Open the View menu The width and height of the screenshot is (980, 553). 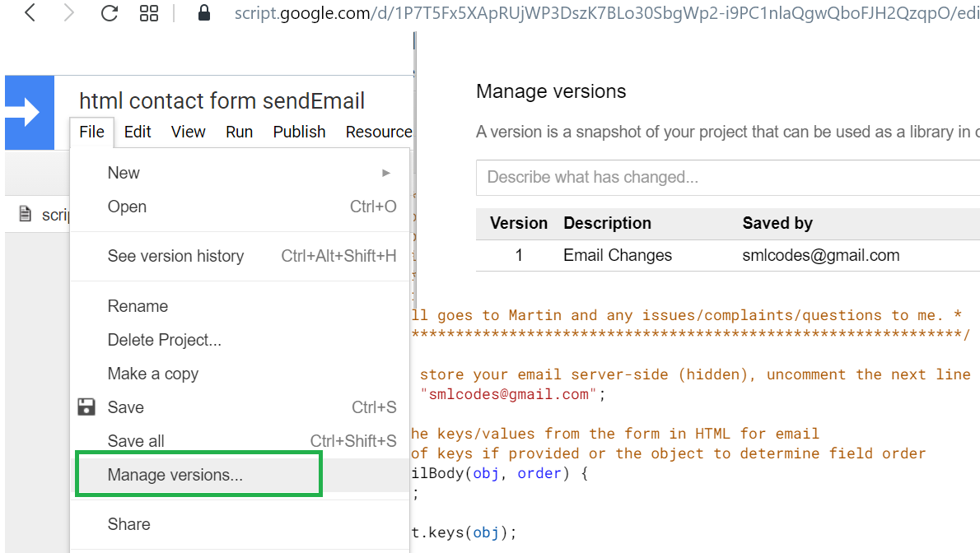188,132
